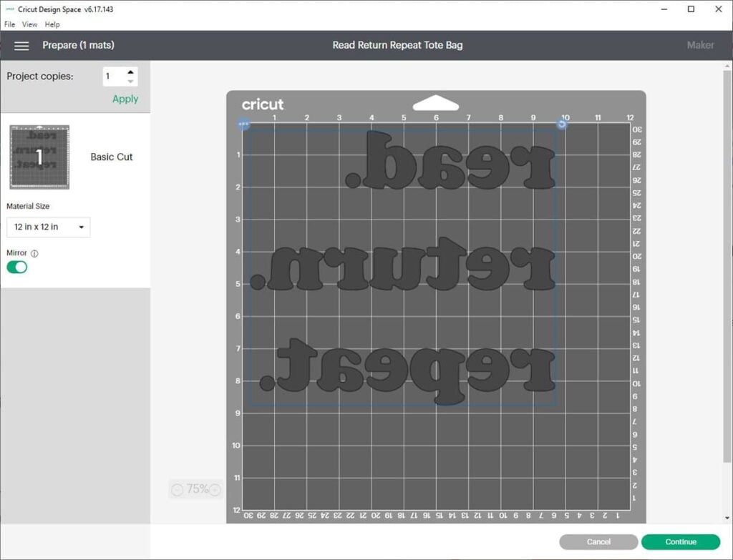This screenshot has width=733, height=560.
Task: Open the hamburger navigation menu
Action: [x=21, y=45]
